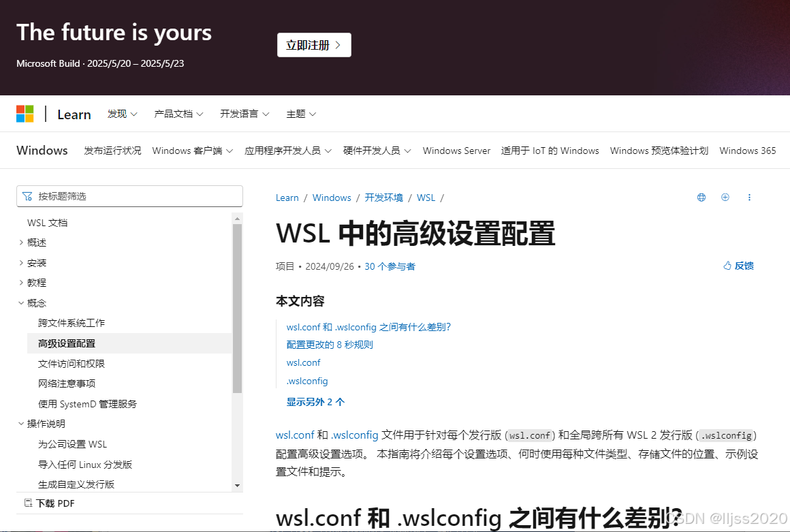
Task: Click the 按标题筛选 filter input field
Action: point(129,196)
